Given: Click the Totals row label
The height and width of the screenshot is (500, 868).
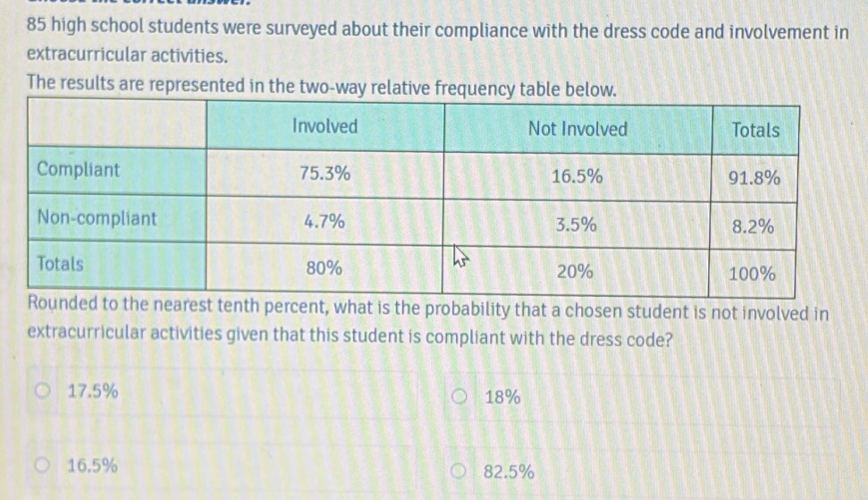Looking at the screenshot, I should tap(62, 264).
